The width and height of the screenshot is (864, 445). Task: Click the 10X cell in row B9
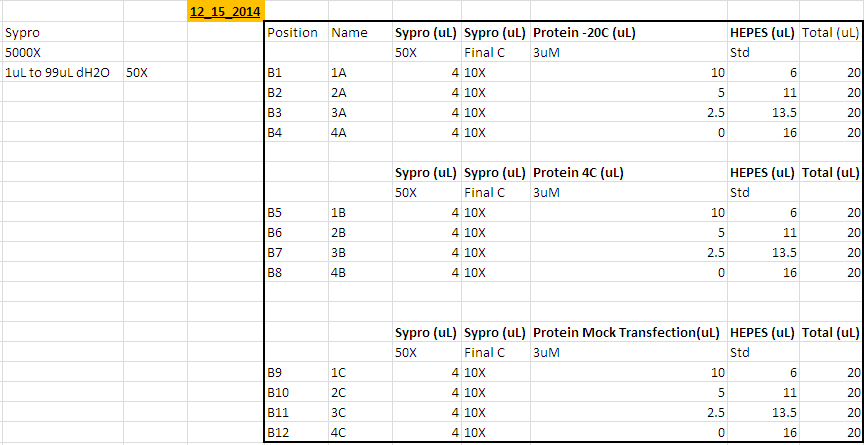coord(476,372)
